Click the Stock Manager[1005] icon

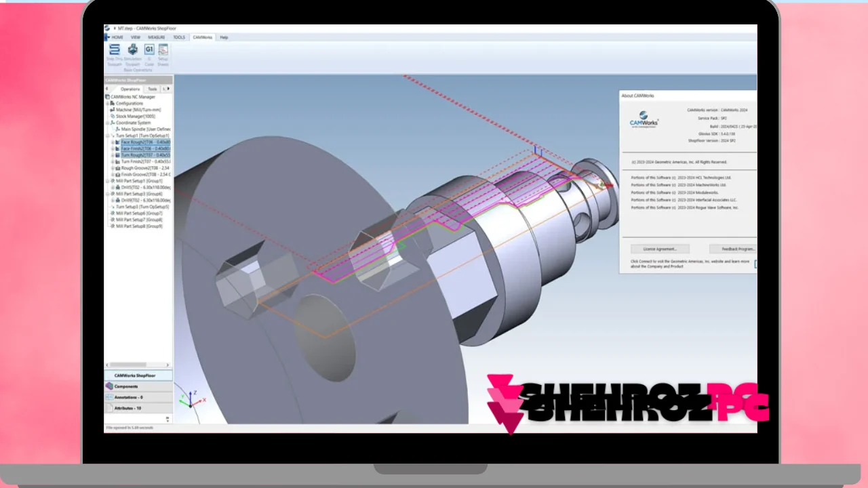(x=113, y=116)
